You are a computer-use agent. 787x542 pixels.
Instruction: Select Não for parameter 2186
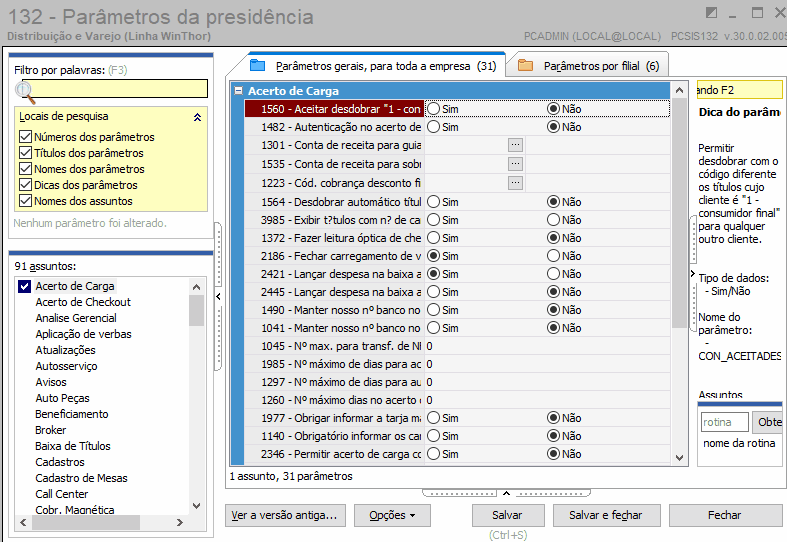554,256
